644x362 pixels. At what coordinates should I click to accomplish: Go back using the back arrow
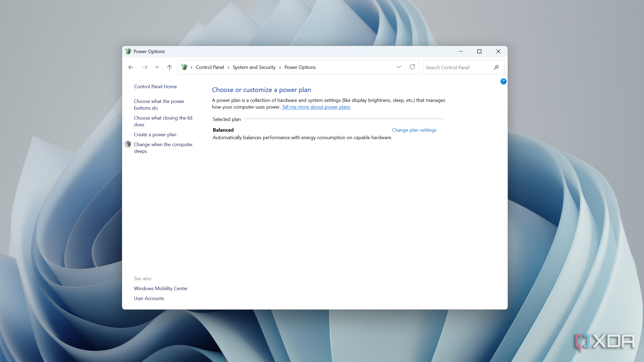click(131, 67)
